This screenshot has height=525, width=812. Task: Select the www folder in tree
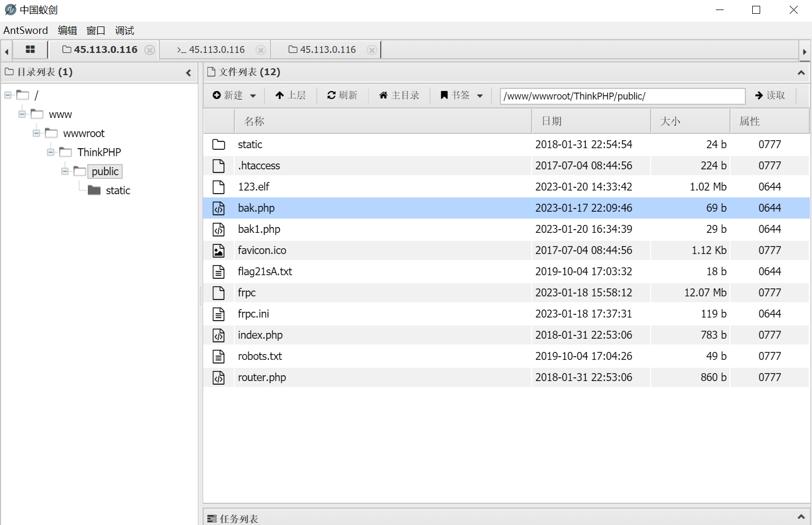point(60,114)
